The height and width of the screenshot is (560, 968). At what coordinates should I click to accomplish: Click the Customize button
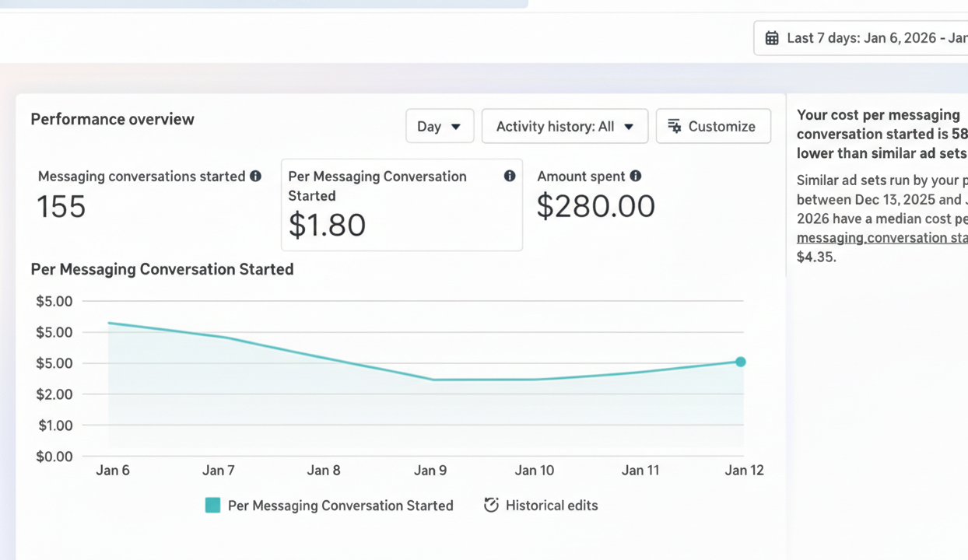click(x=713, y=126)
